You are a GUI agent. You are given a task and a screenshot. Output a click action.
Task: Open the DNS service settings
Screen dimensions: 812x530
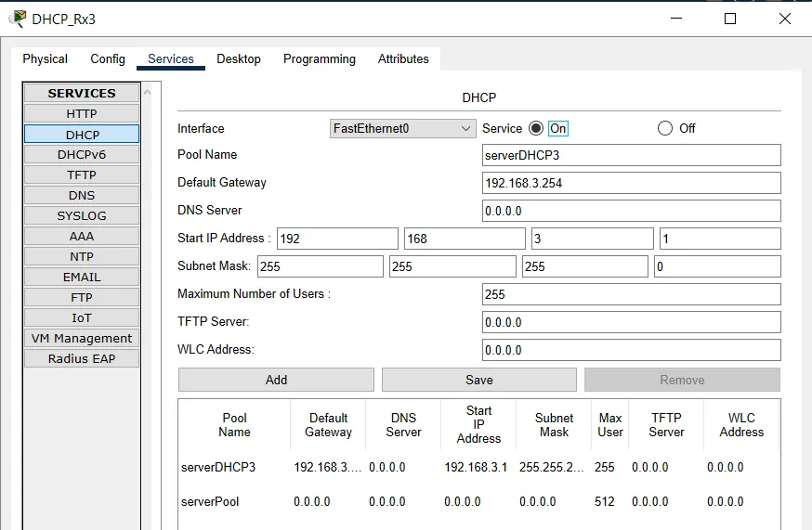[82, 196]
